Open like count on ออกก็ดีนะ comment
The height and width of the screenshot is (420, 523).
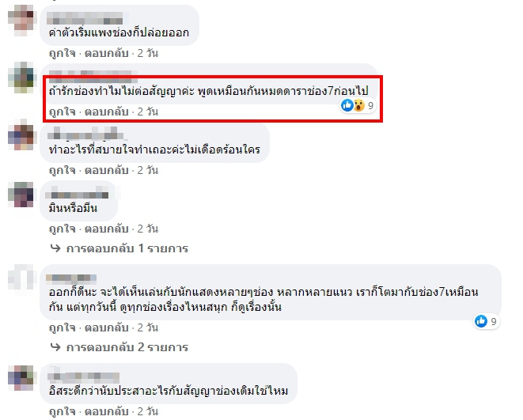click(x=487, y=321)
